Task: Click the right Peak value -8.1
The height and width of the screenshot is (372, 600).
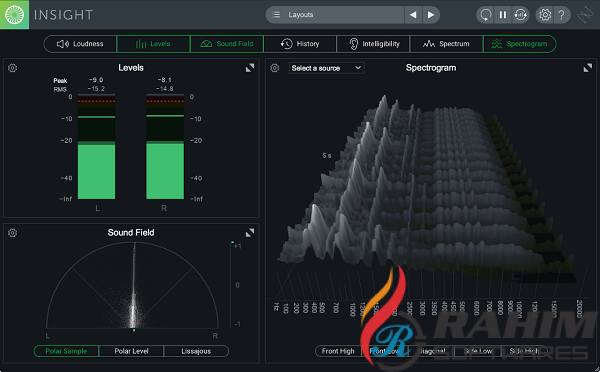Action: 165,80
